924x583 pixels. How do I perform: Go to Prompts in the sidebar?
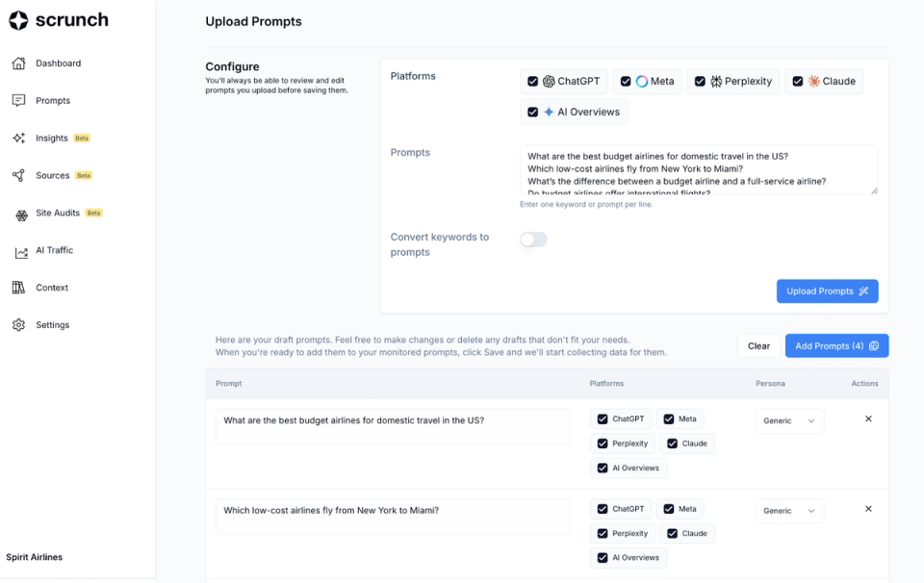click(x=53, y=101)
